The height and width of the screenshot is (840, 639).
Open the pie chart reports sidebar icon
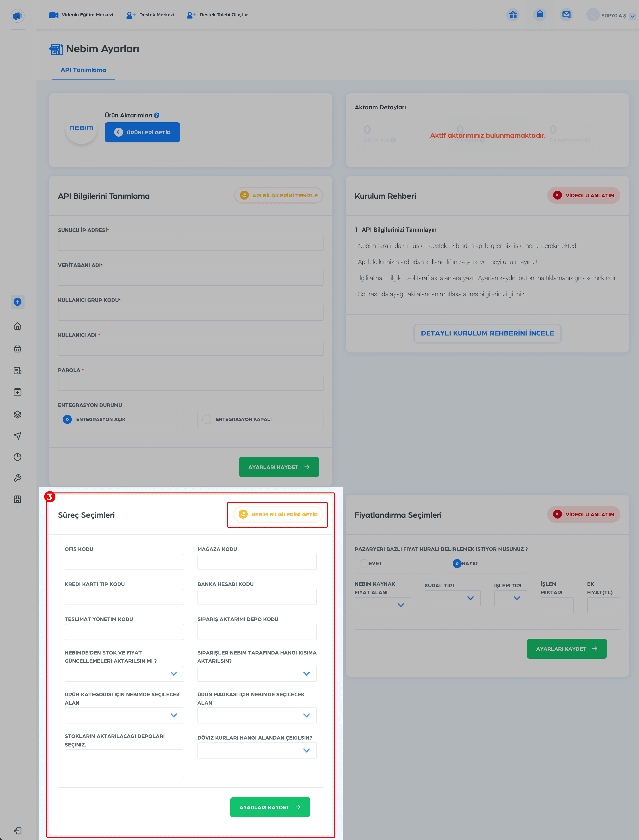point(17,457)
